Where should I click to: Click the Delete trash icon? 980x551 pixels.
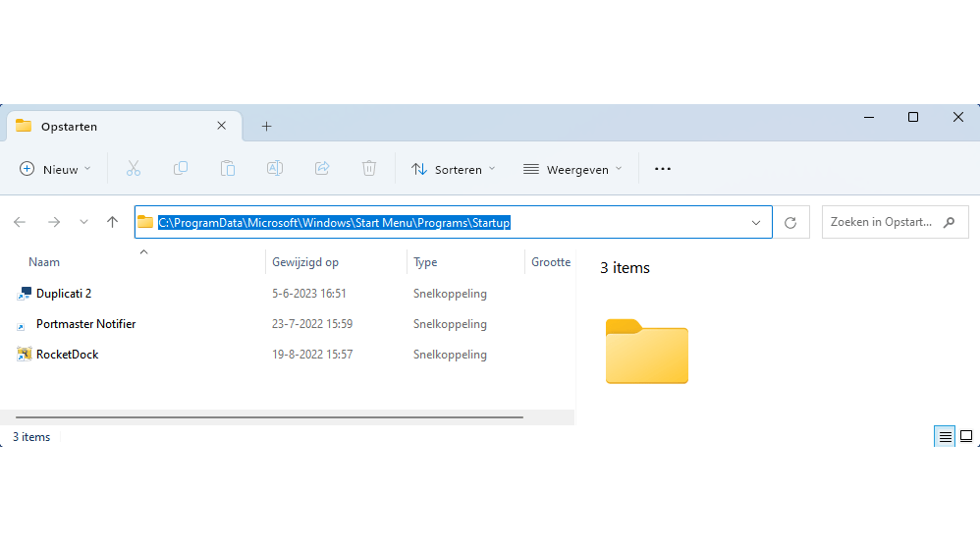click(369, 168)
